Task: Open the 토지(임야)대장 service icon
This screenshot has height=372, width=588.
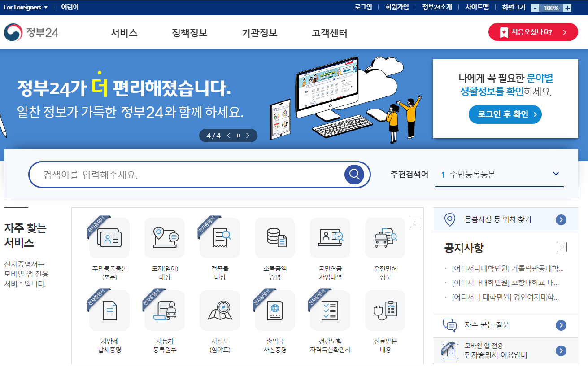Action: [165, 238]
